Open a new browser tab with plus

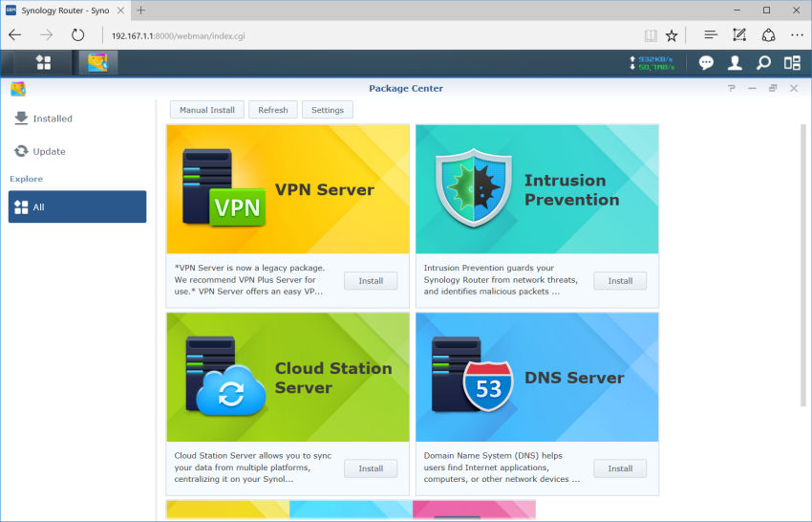(x=140, y=10)
